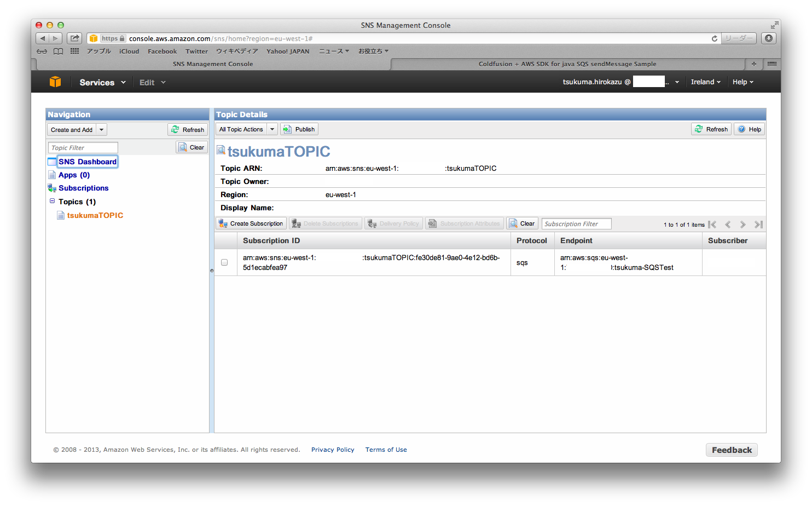Image resolution: width=812 pixels, height=506 pixels.
Task: Clear the Subscription Filter
Action: click(x=521, y=223)
